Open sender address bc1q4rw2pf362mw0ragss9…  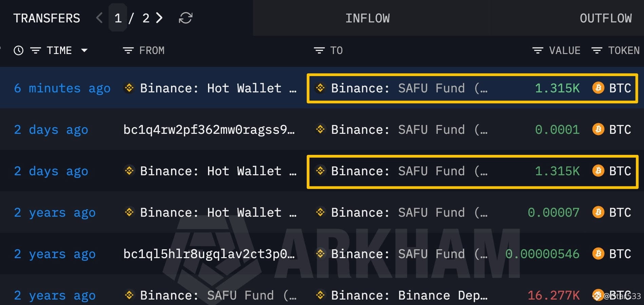[209, 130]
